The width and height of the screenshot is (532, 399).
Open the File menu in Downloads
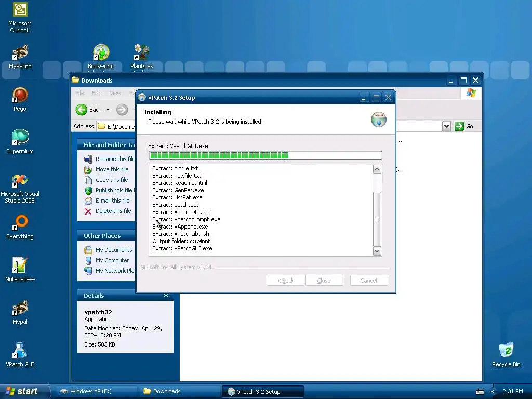[x=79, y=93]
